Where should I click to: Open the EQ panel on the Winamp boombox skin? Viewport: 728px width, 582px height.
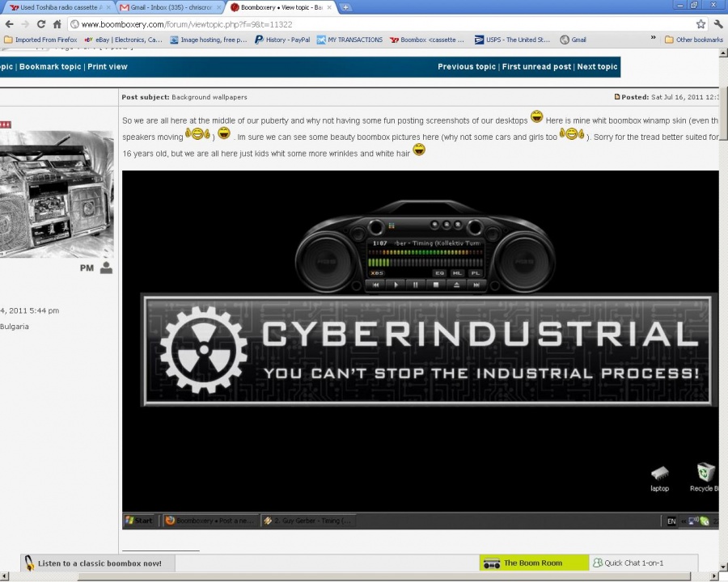pos(439,273)
